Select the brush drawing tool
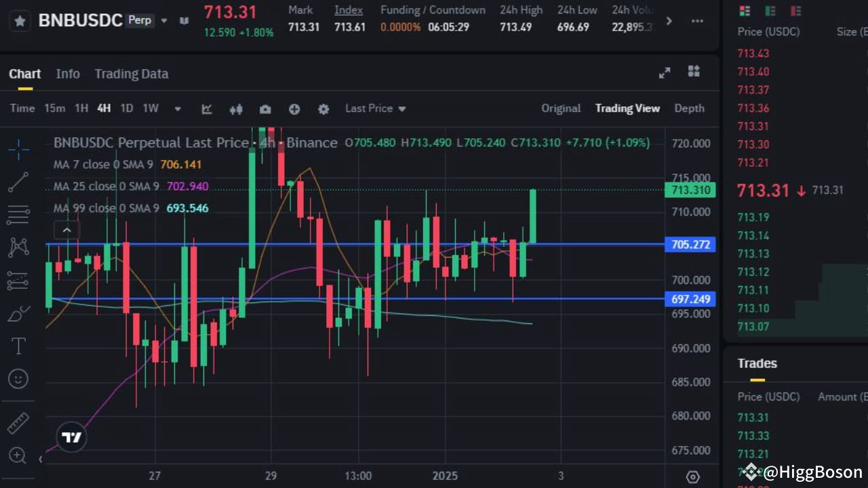Screen dimensions: 868x488 tap(18, 314)
